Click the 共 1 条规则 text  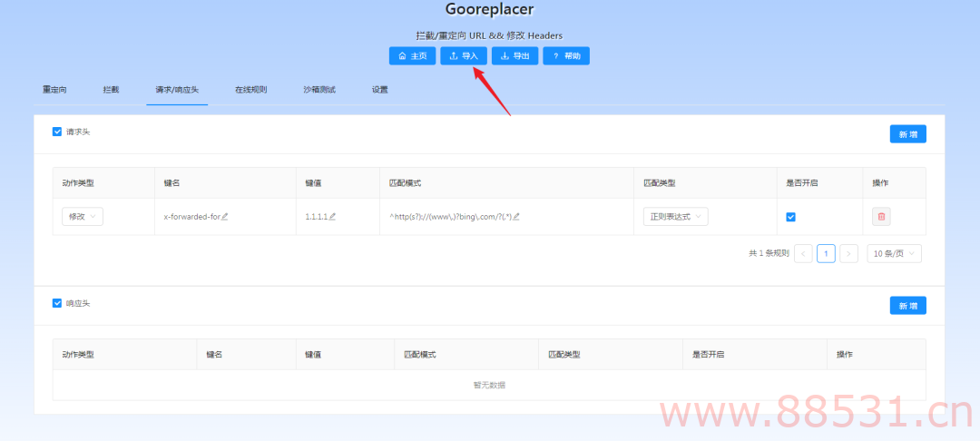coord(769,253)
